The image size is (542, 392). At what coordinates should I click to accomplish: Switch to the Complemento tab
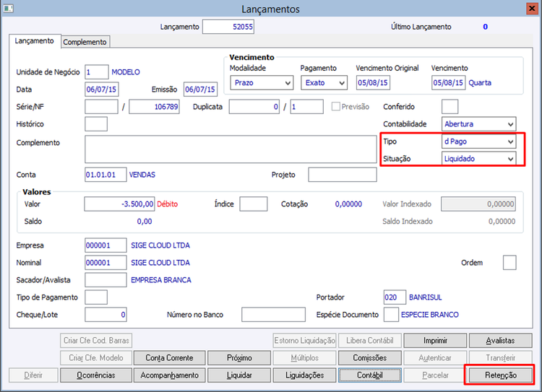coord(85,42)
